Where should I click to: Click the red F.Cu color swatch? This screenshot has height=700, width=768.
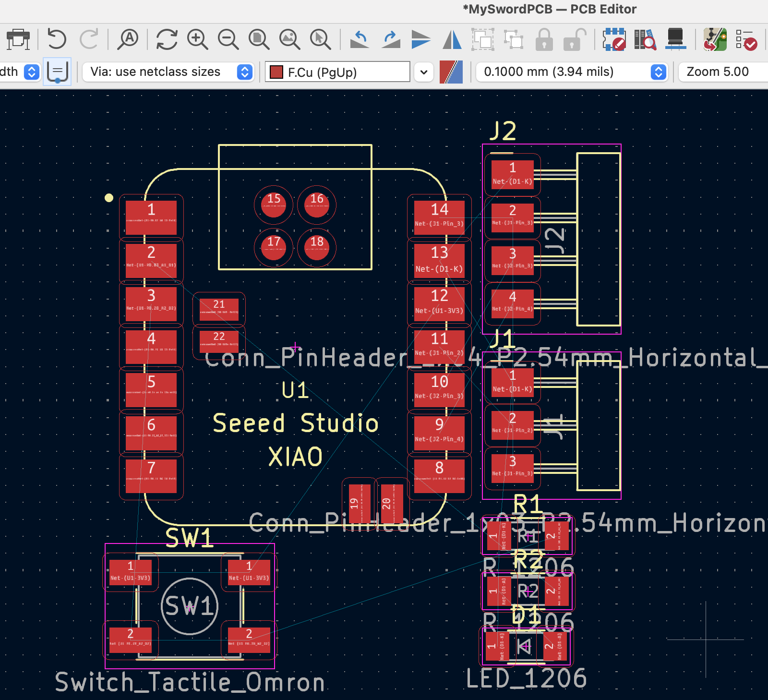click(276, 72)
